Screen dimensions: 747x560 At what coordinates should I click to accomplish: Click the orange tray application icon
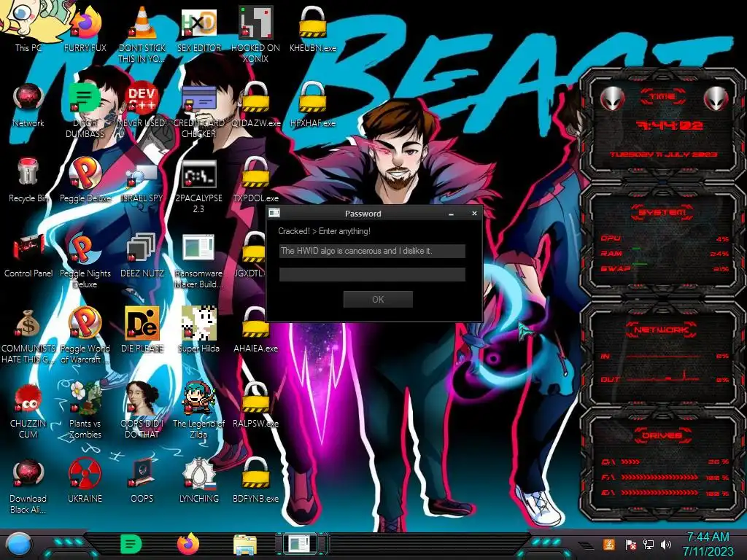click(609, 544)
